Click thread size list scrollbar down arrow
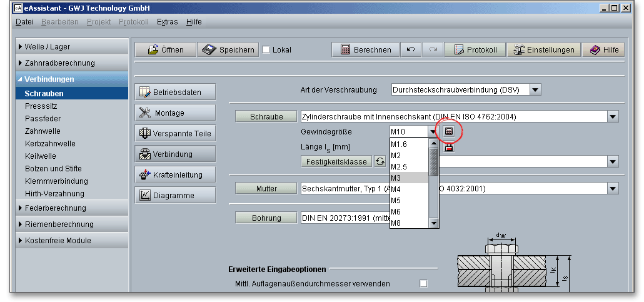The height and width of the screenshot is (302, 644). [433, 223]
